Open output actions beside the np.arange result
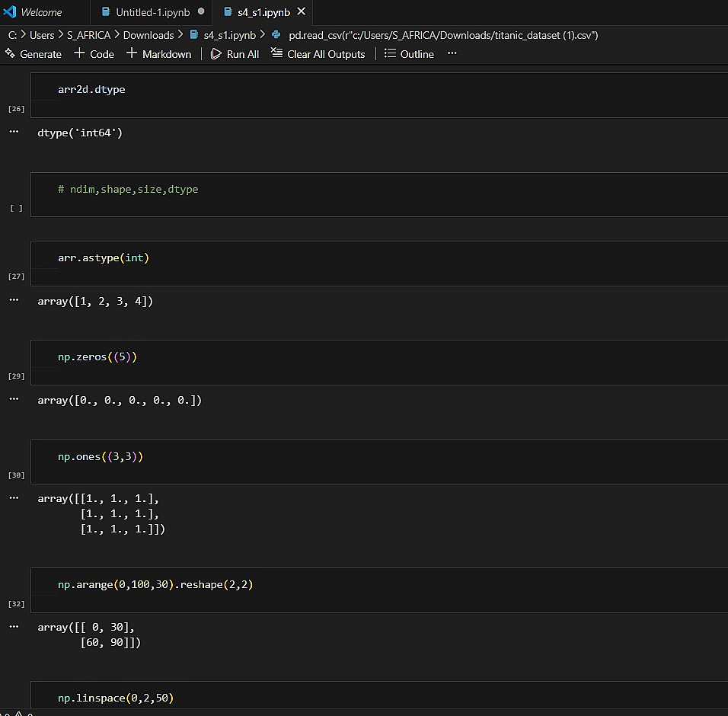 point(14,627)
